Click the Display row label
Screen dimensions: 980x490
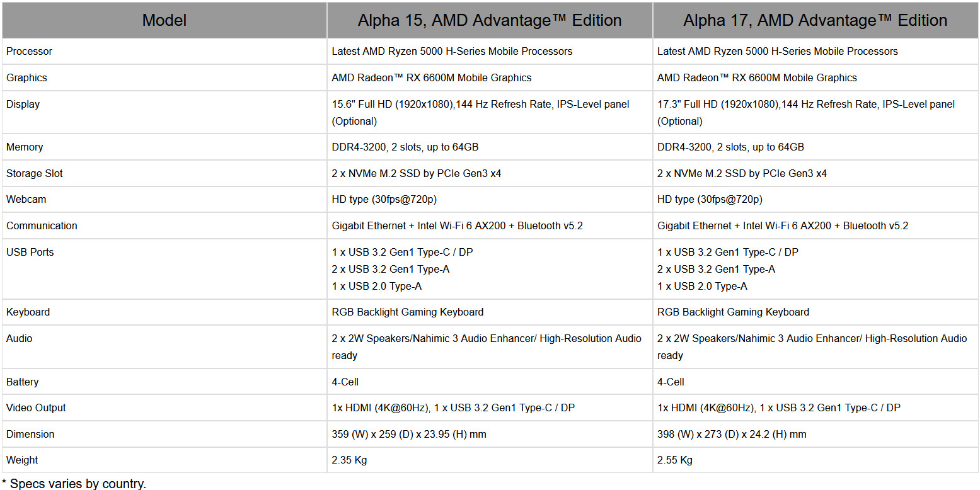[x=23, y=104]
